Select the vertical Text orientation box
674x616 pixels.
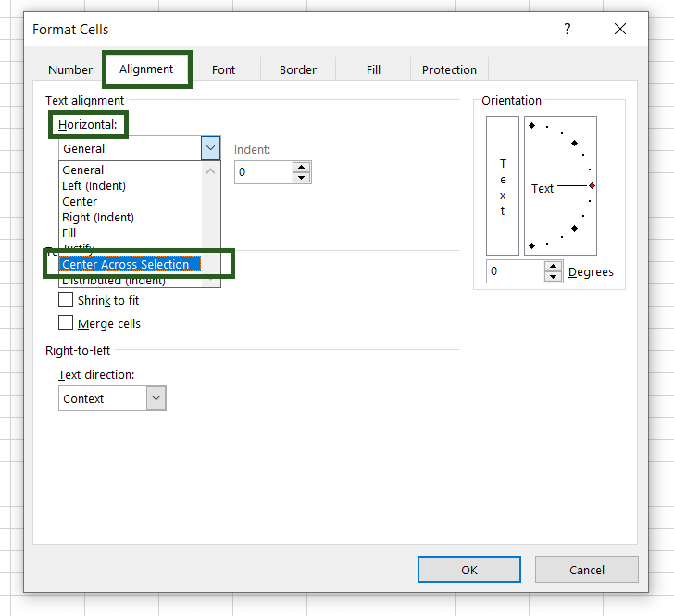[x=503, y=185]
